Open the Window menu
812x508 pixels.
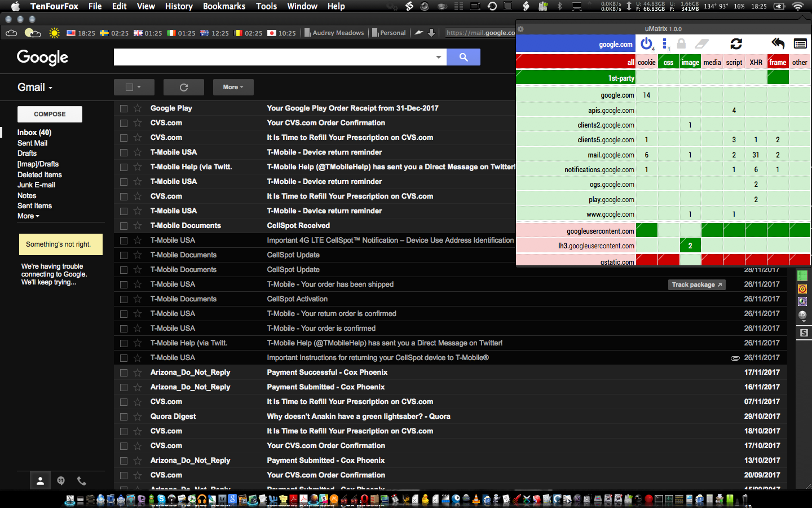[x=302, y=6]
